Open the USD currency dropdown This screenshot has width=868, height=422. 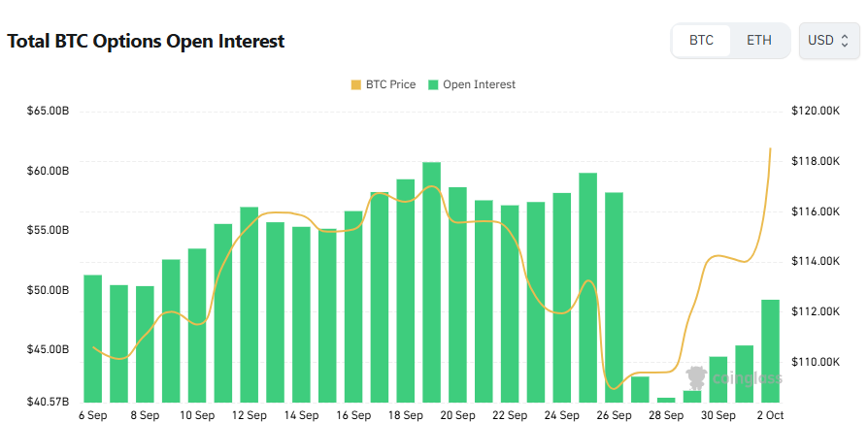828,41
